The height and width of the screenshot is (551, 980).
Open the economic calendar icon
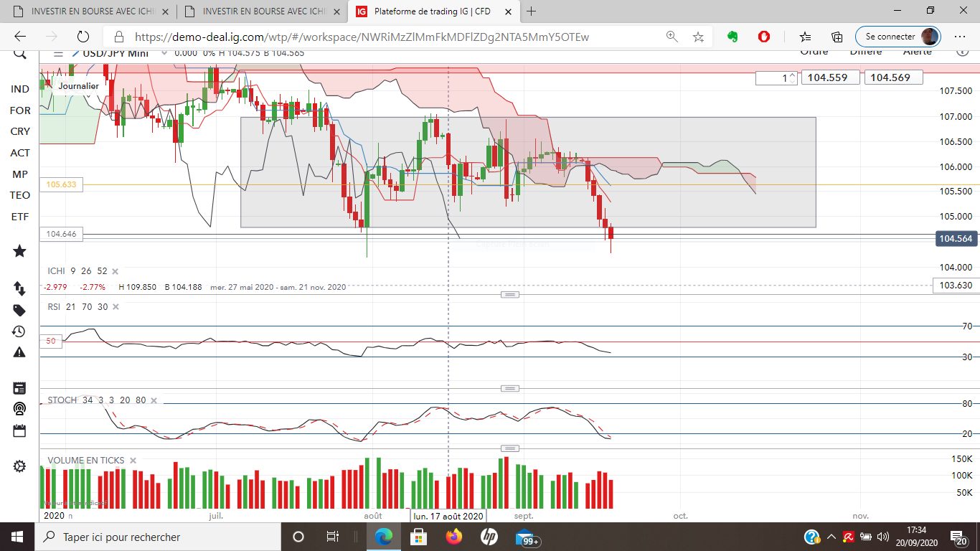19,430
